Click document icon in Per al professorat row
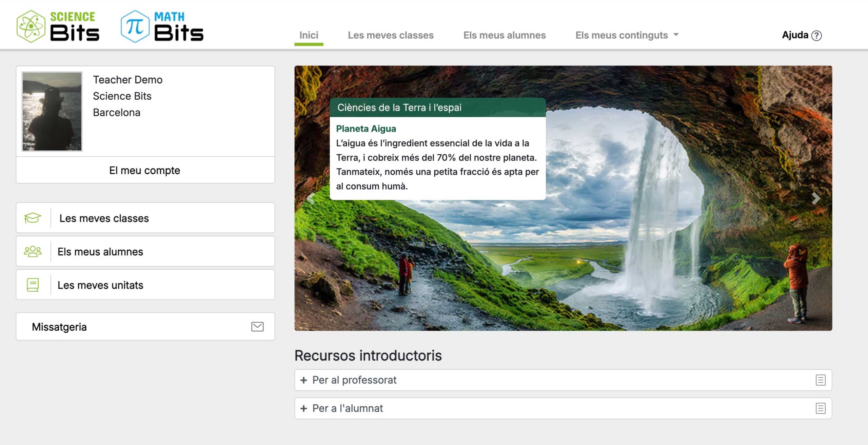The width and height of the screenshot is (868, 445). [x=820, y=380]
